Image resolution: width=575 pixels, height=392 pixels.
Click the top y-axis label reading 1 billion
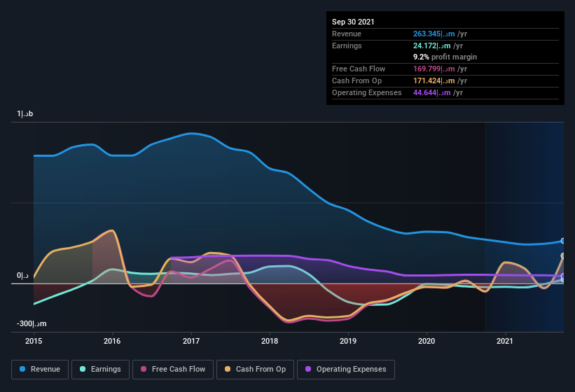point(25,114)
